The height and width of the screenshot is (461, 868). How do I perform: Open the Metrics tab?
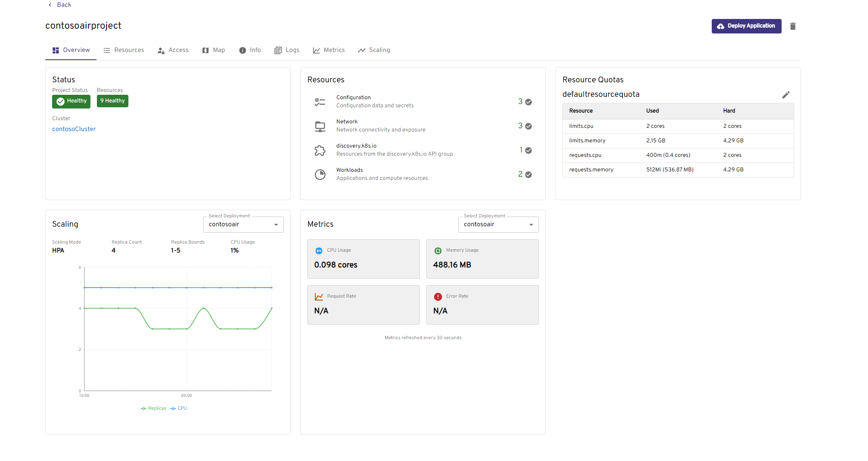point(329,50)
